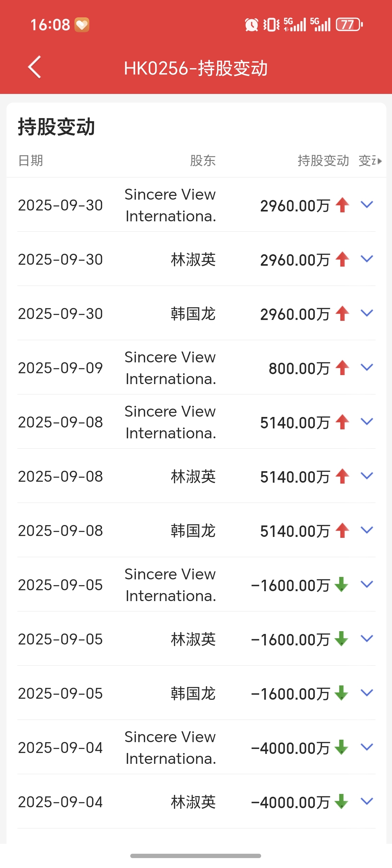392x868 pixels.
Task: Tap the vibrate mode status icon
Action: (x=271, y=24)
